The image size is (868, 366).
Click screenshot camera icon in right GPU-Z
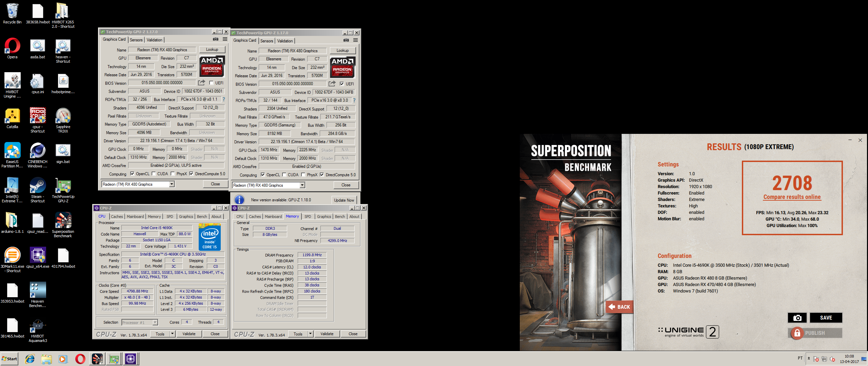(x=346, y=40)
